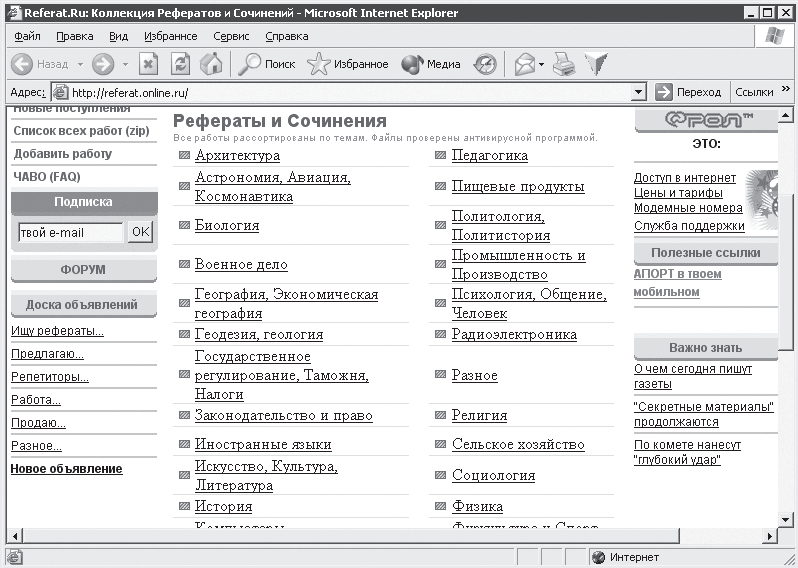Click the Refresh page toolbar icon
Viewport: 798px width, 568px height.
(180, 64)
